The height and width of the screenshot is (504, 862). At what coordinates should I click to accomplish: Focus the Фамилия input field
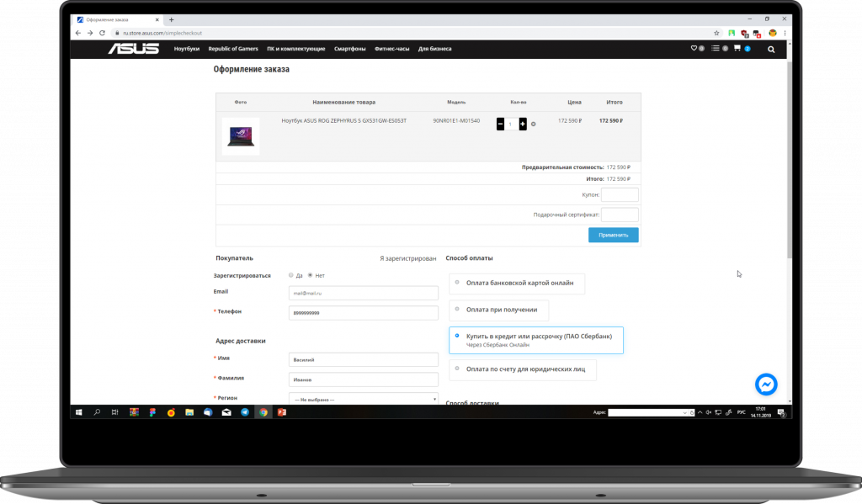(364, 379)
